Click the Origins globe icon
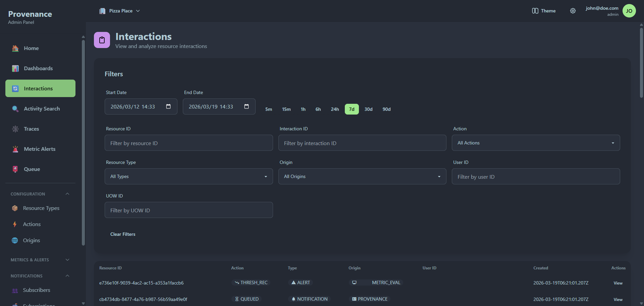644x306 pixels. 15,240
